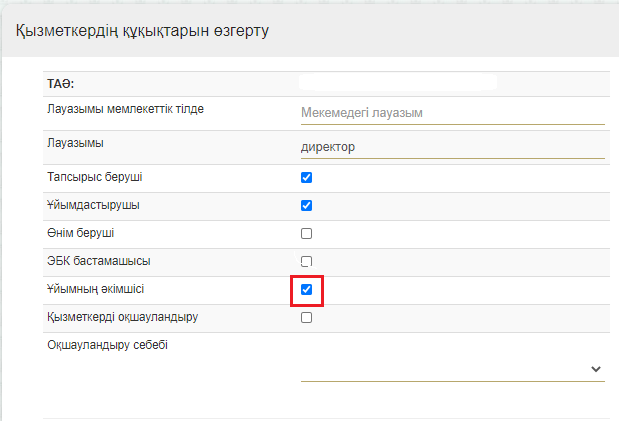This screenshot has width=619, height=421.
Task: Click the Тапсырыс беруші label text
Action: click(95, 177)
